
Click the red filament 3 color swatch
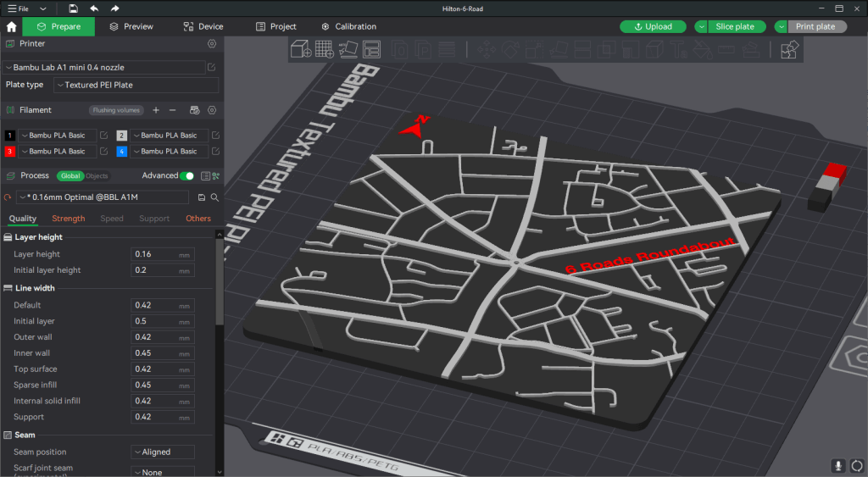(10, 152)
